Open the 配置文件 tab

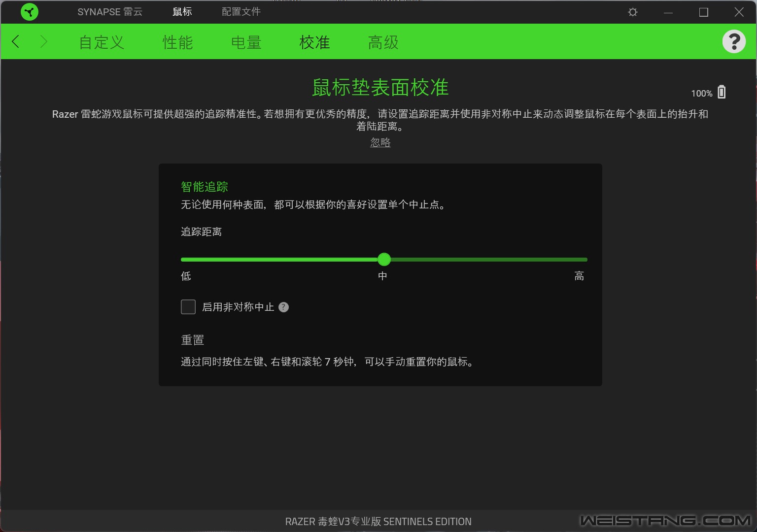tap(241, 12)
